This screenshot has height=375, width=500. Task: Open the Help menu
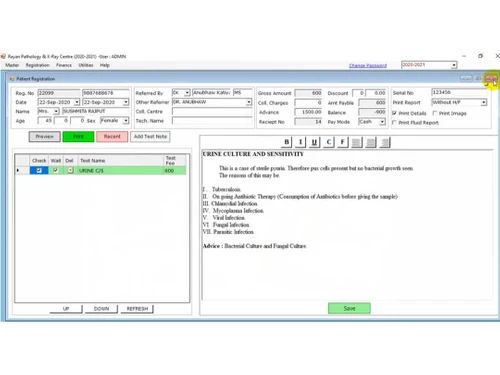click(105, 65)
